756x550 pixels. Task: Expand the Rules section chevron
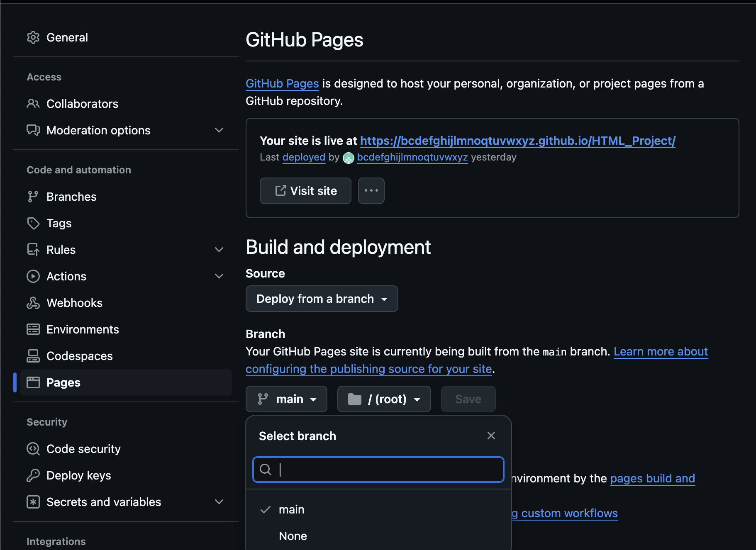pos(219,250)
